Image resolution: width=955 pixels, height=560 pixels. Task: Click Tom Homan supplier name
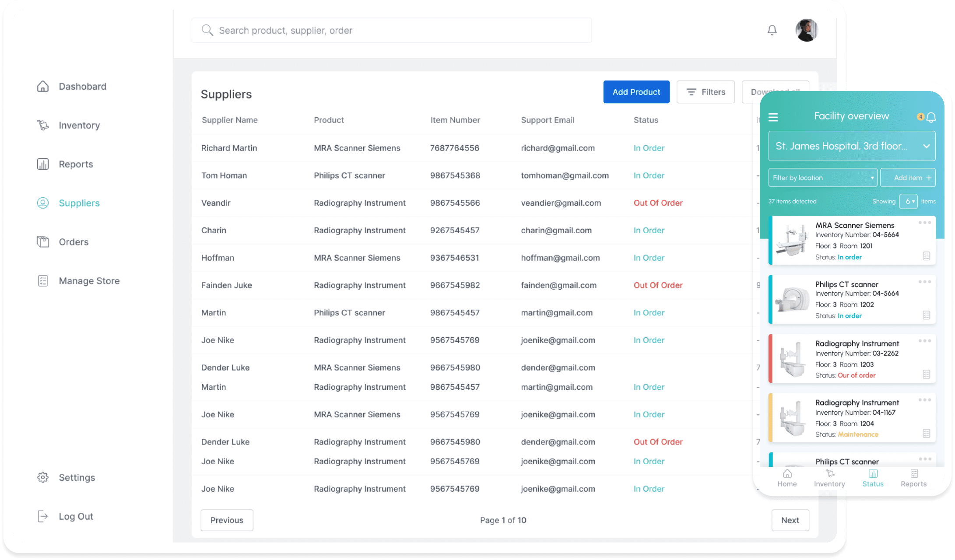tap(224, 175)
